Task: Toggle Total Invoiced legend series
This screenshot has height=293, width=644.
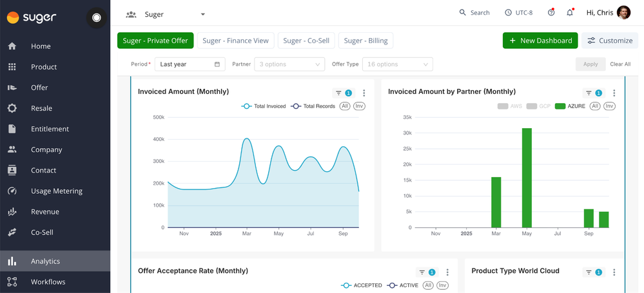Action: (264, 106)
